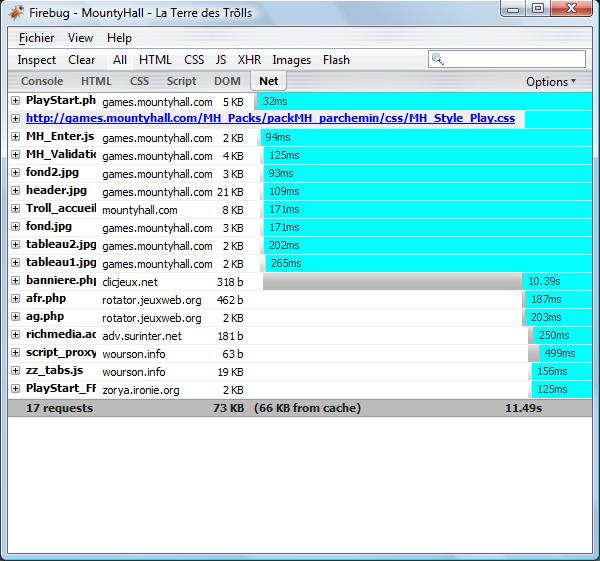Click the 10.39s banniere.php timeline bar
Image resolution: width=600 pixels, height=561 pixels.
click(x=392, y=281)
